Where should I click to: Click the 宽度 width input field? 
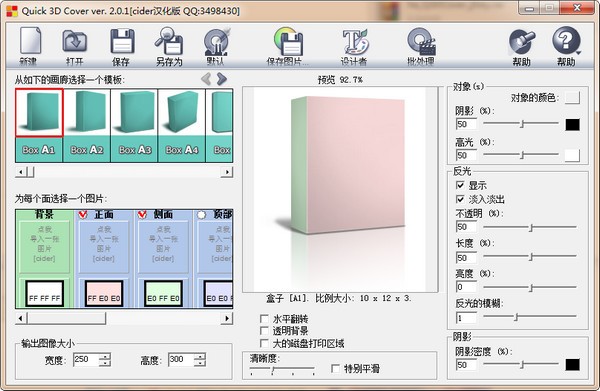point(86,359)
